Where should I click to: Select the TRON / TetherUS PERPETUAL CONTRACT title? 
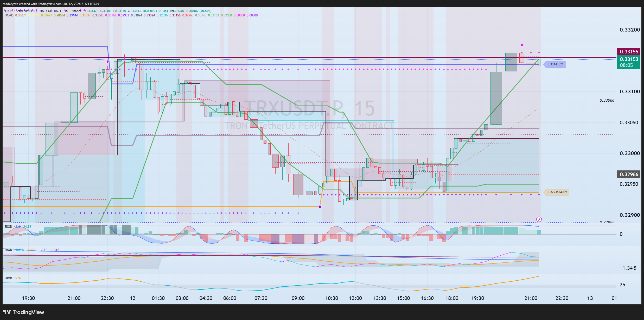[33, 11]
